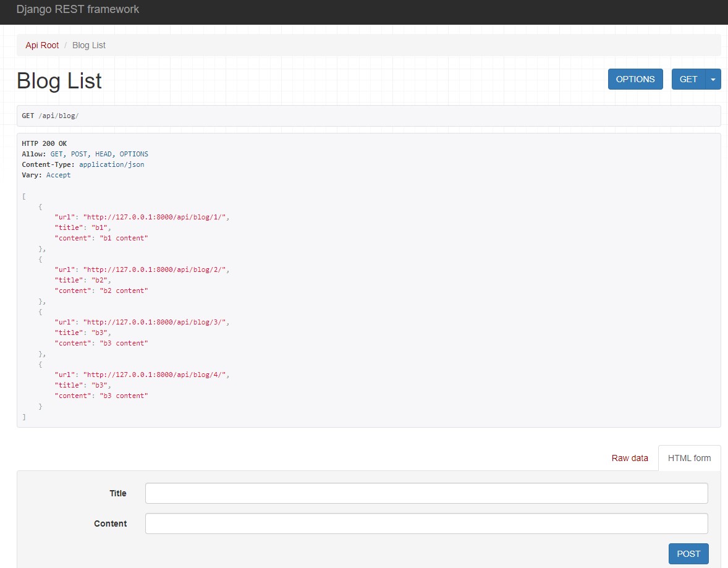This screenshot has height=568, width=728.
Task: Open the blog/3 URL in the response
Action: pyautogui.click(x=156, y=322)
